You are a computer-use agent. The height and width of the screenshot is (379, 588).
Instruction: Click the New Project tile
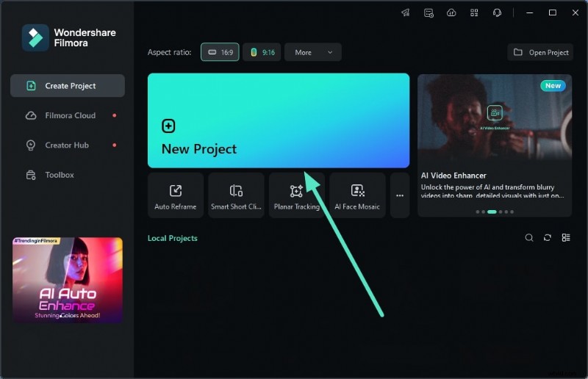click(278, 120)
